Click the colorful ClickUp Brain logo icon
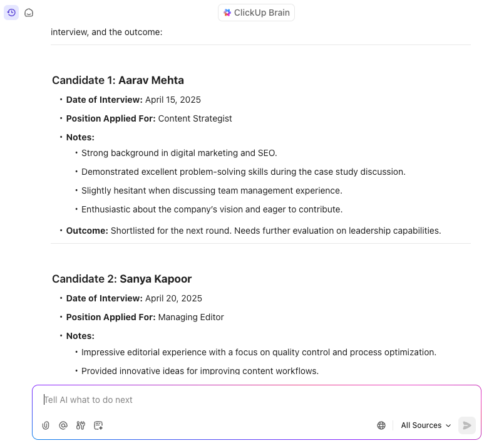The image size is (494, 448). pyautogui.click(x=227, y=13)
